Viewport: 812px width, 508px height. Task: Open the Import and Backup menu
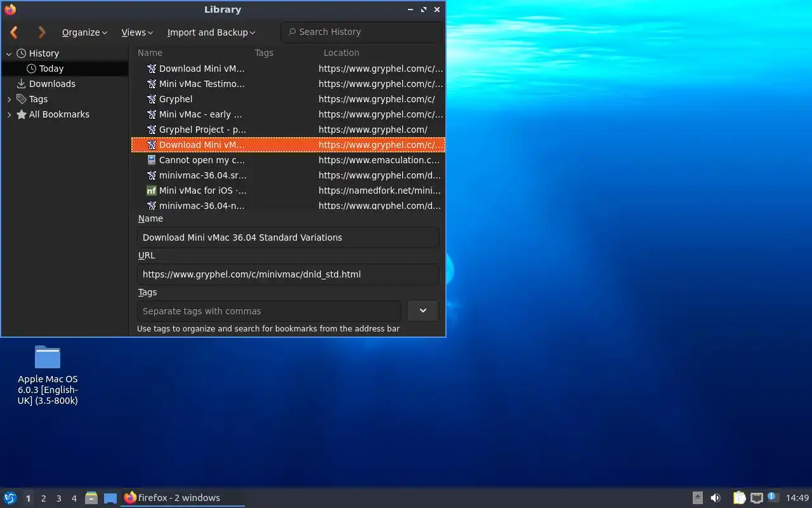coord(211,32)
